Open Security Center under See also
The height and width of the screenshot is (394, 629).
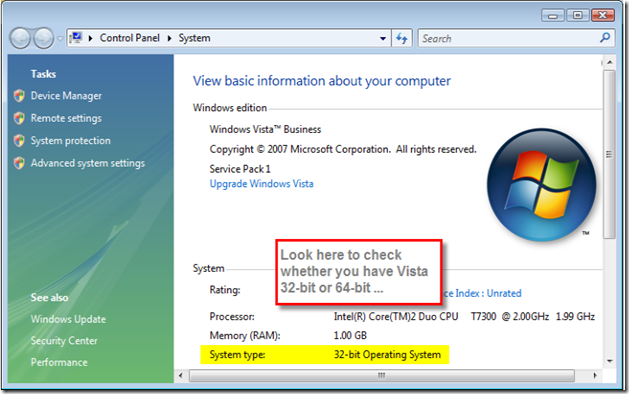point(64,341)
